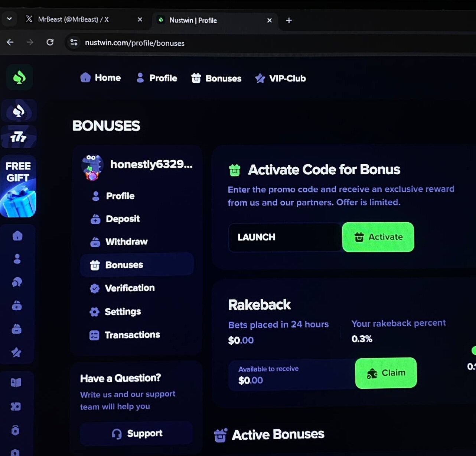The image size is (476, 456).
Task: Click the wallet-plus deposit icon in sidebar
Action: (x=17, y=305)
